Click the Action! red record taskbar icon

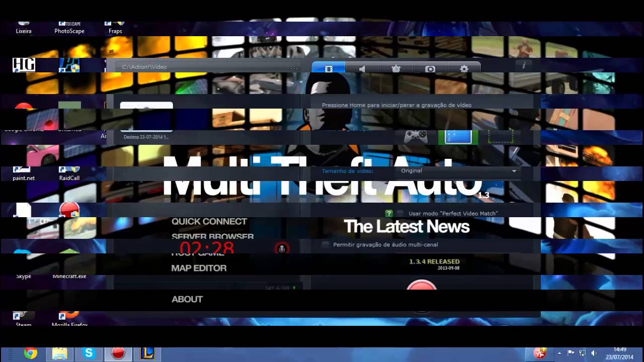118,353
